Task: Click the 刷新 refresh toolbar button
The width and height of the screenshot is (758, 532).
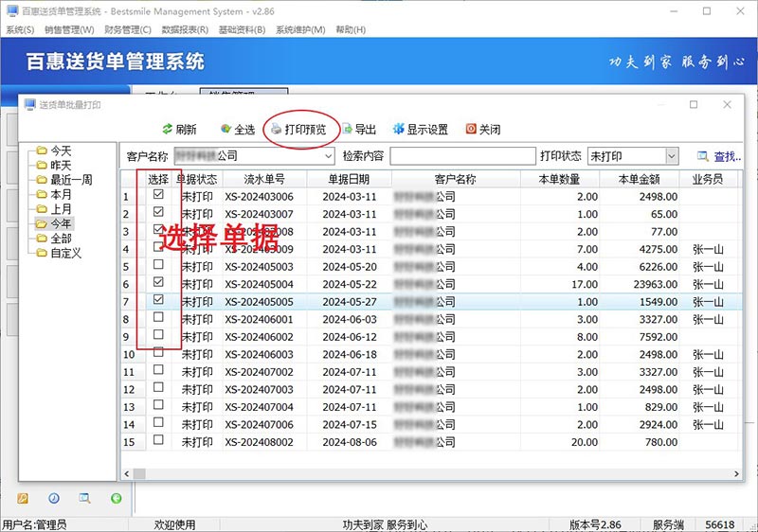Action: [x=179, y=129]
